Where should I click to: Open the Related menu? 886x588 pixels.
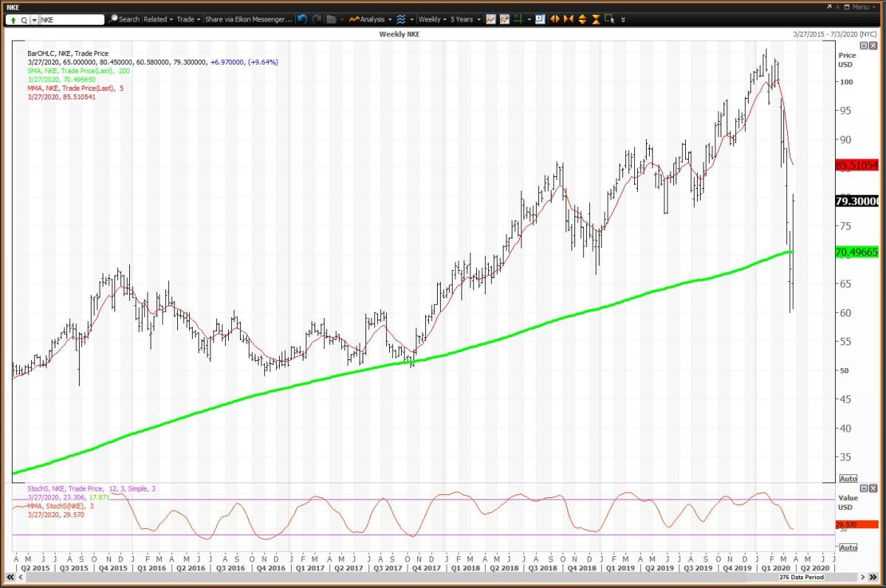(158, 19)
